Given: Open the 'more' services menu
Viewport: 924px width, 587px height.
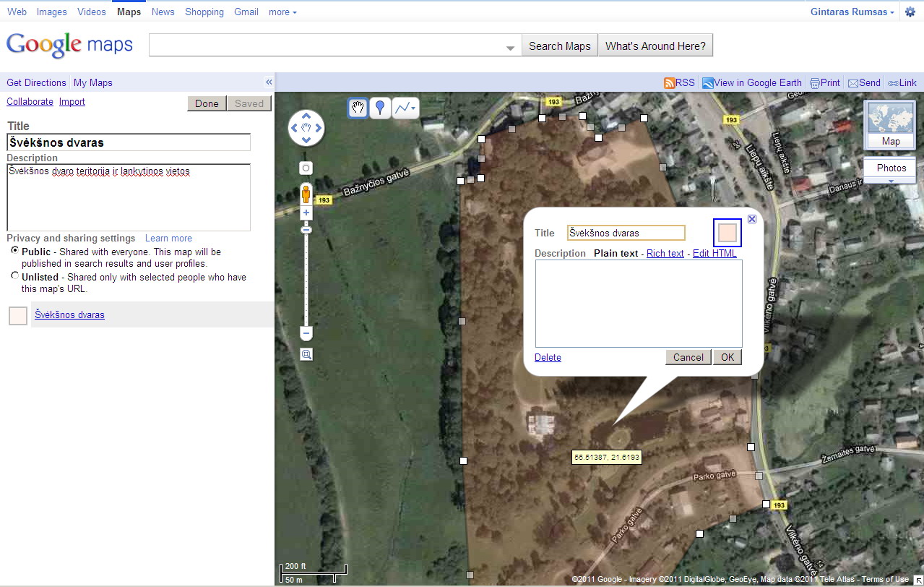Looking at the screenshot, I should [282, 12].
